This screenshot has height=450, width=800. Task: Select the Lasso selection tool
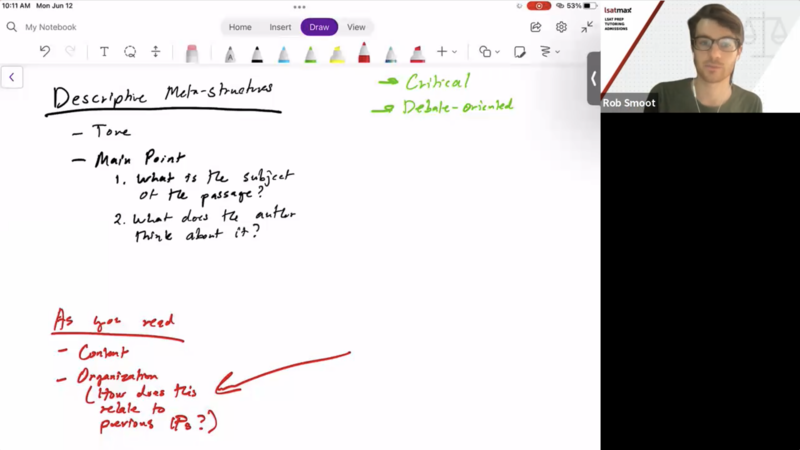coord(130,52)
